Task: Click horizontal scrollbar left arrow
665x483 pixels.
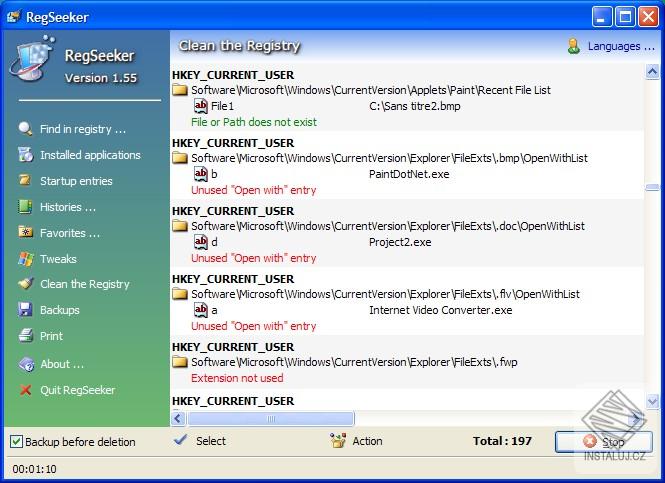Action: tap(178, 419)
